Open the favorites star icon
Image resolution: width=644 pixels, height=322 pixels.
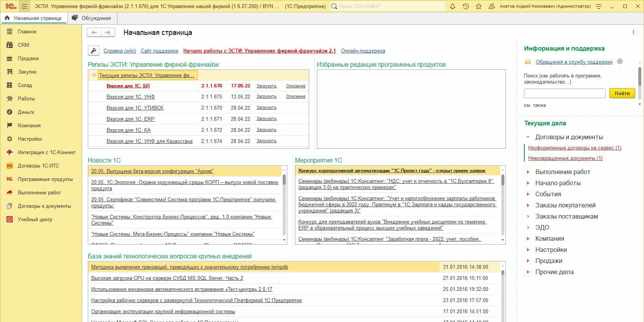479,6
